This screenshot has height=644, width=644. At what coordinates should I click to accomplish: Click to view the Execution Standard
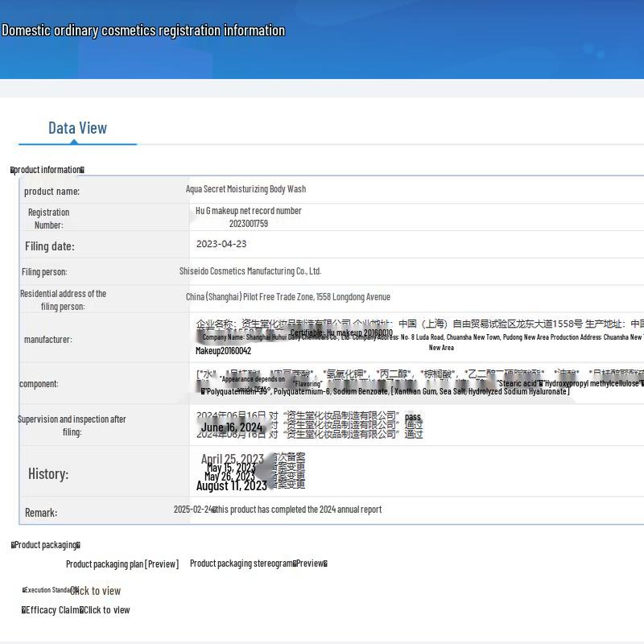[96, 591]
